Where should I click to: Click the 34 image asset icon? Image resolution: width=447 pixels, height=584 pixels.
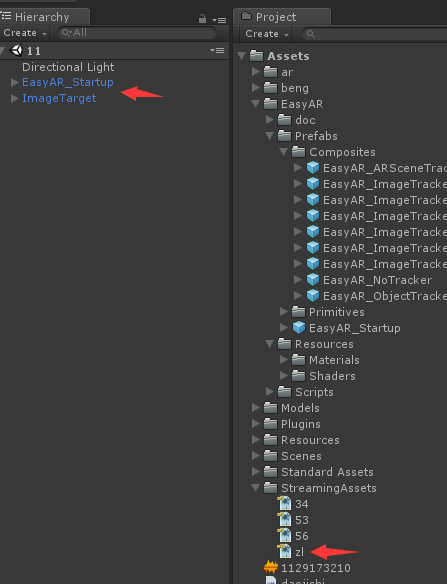click(x=285, y=504)
